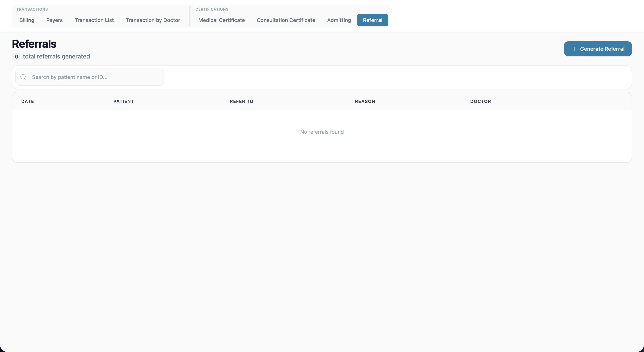This screenshot has height=352, width=644.
Task: Switch to the Admitting tab
Action: tap(339, 20)
